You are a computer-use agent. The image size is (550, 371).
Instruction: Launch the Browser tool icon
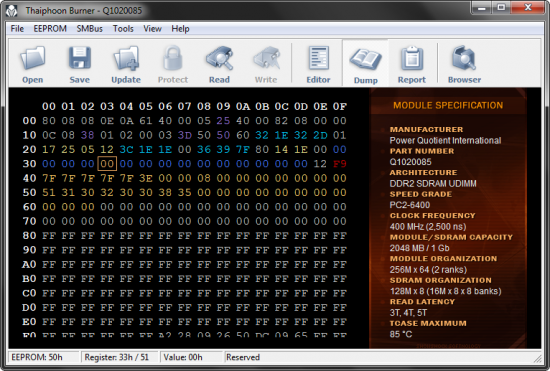[464, 58]
